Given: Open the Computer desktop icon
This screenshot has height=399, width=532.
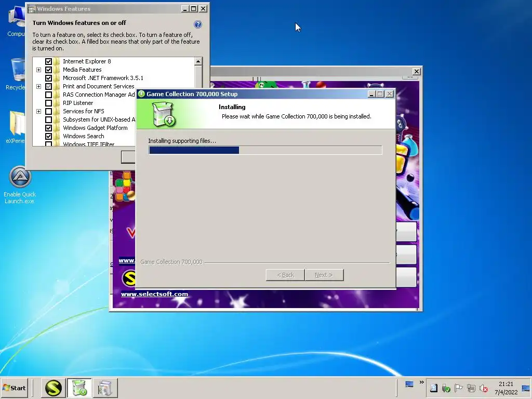Looking at the screenshot, I should (16, 21).
